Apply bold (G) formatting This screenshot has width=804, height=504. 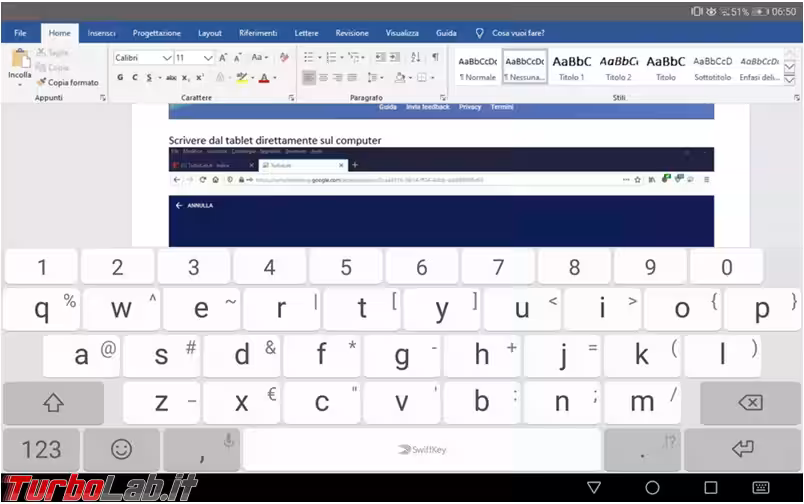tap(120, 77)
